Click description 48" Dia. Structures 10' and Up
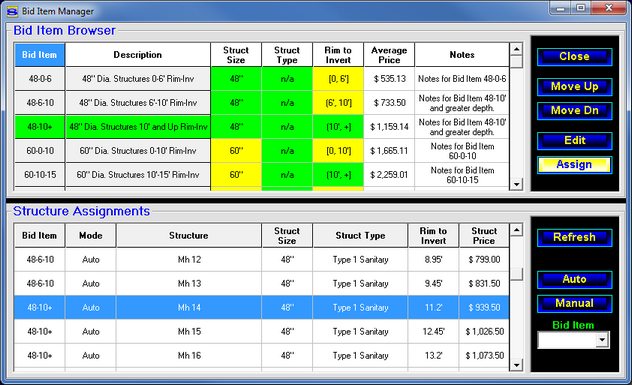The image size is (632, 385). [x=138, y=127]
